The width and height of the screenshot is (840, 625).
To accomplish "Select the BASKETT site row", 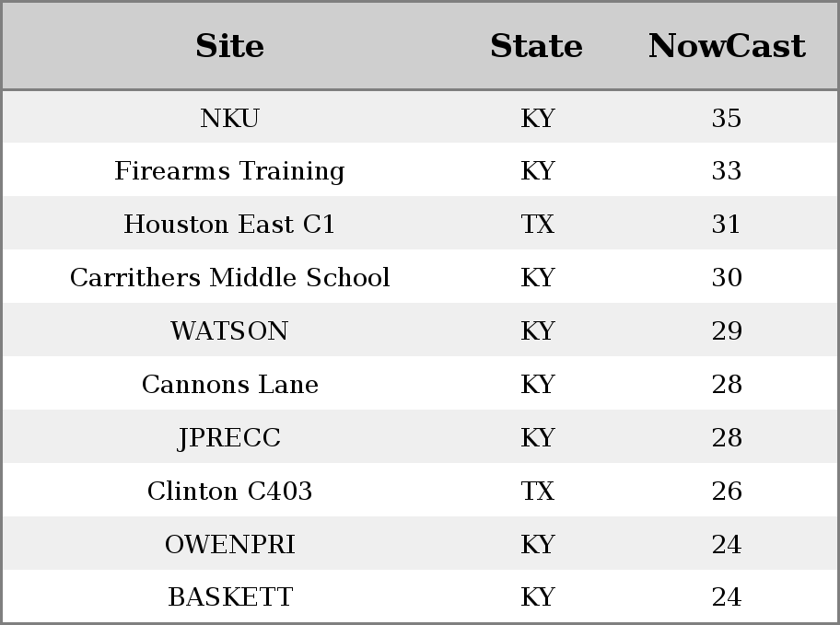I will (x=420, y=596).
